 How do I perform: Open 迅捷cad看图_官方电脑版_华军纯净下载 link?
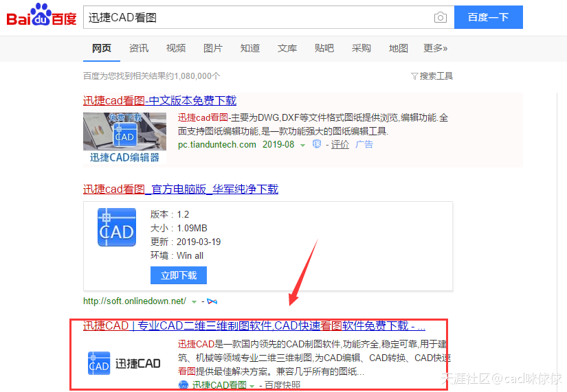(181, 189)
